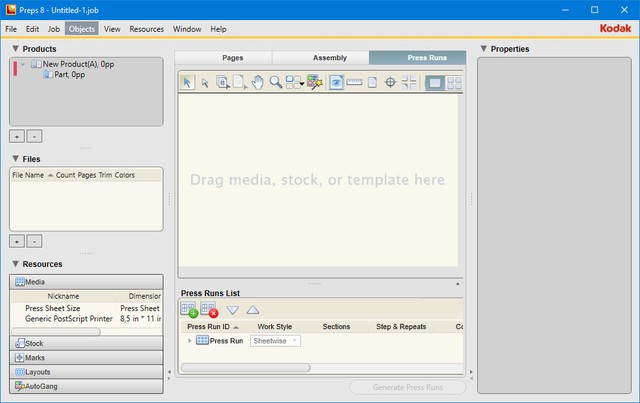The width and height of the screenshot is (640, 403).
Task: Open the Edit menu
Action: tap(32, 29)
